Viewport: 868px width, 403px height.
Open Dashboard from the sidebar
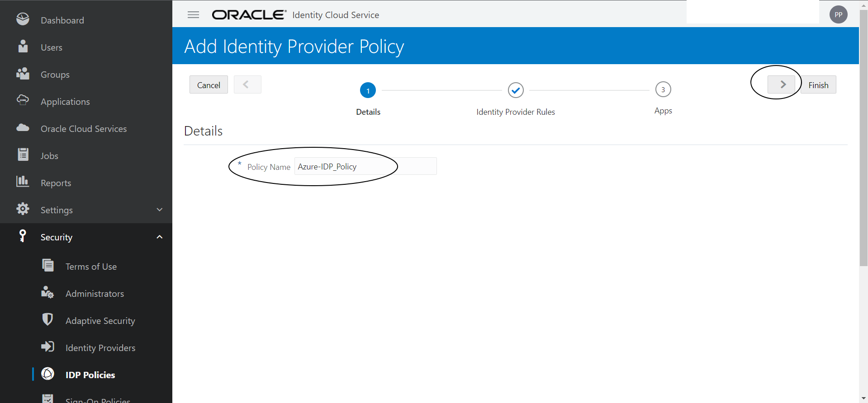coord(62,20)
